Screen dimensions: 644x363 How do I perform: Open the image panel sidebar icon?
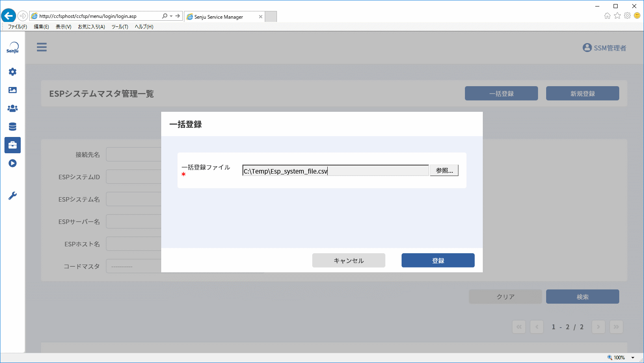13,90
